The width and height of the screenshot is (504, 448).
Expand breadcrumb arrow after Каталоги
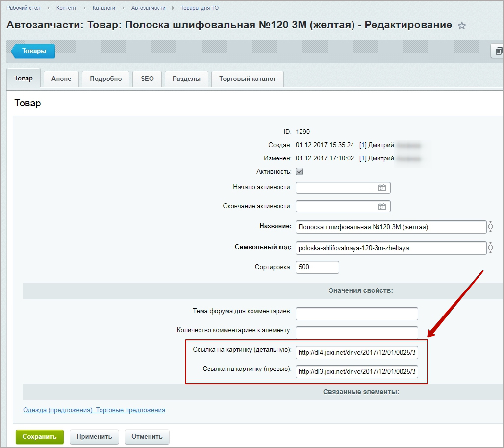coord(123,8)
